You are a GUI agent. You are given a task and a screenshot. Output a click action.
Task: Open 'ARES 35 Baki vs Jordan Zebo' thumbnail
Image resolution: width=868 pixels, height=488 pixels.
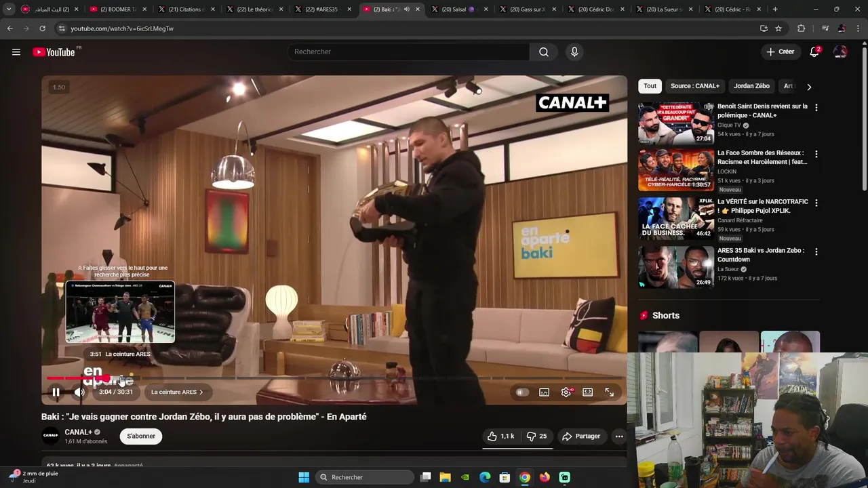676,267
